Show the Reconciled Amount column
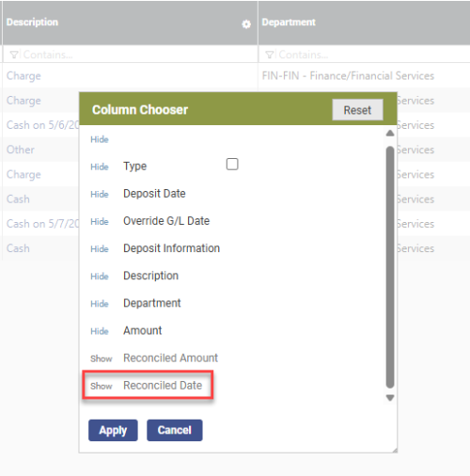470x476 pixels. tap(102, 358)
